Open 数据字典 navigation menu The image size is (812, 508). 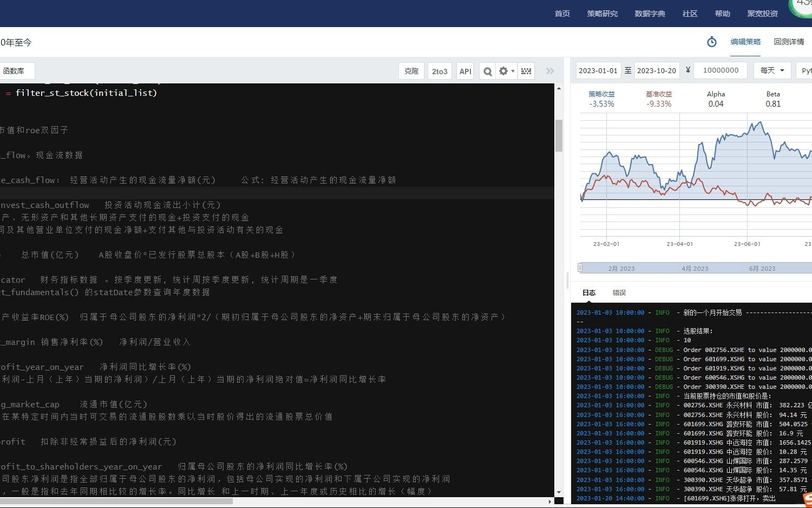coord(650,14)
